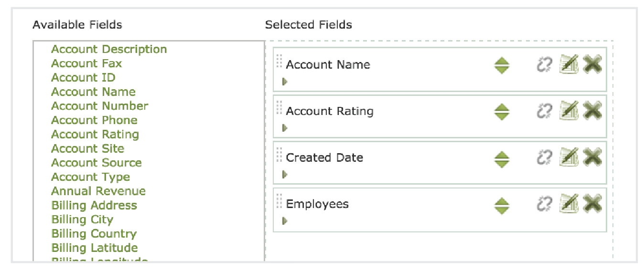
Task: Select Billing City in Available Fields
Action: 82,219
